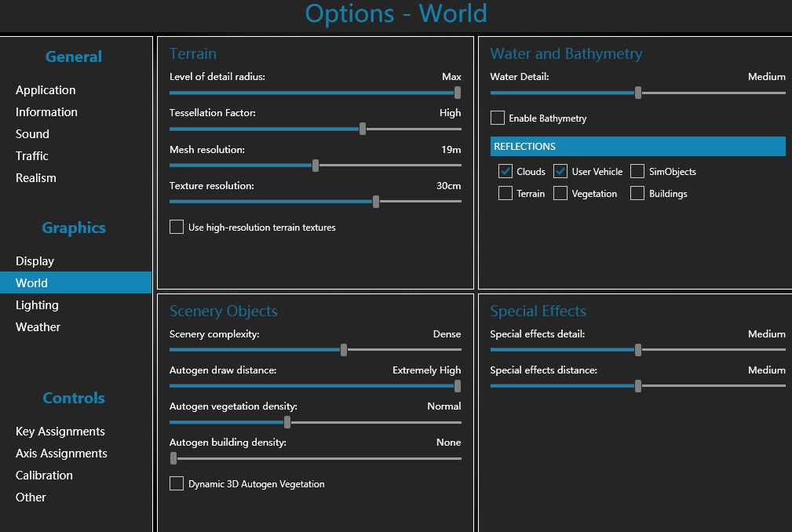792x532 pixels.
Task: Open the Traffic options
Action: 32,156
